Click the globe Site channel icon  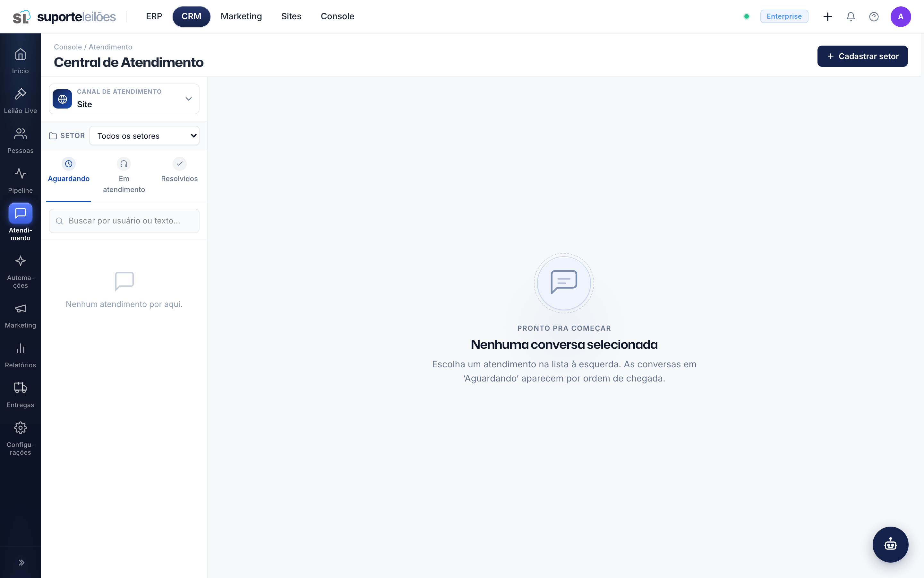coord(62,99)
